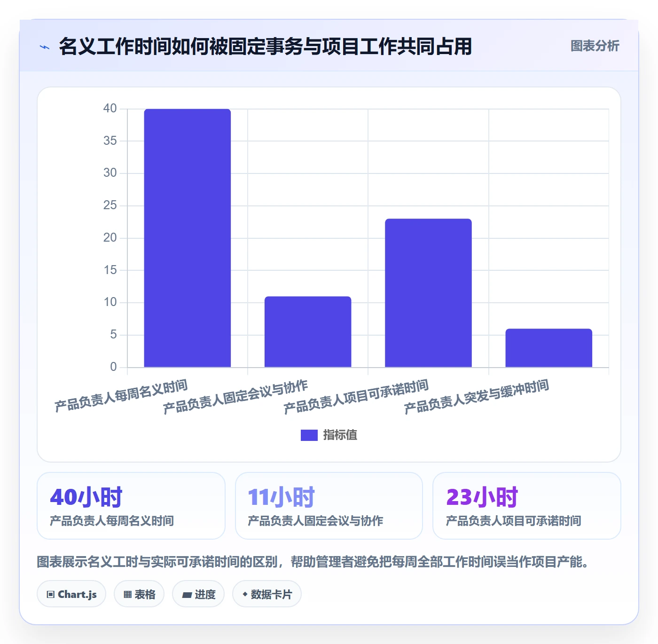The image size is (658, 644).
Task: Click the description text starting 图表展示名义工时
Action: [313, 562]
